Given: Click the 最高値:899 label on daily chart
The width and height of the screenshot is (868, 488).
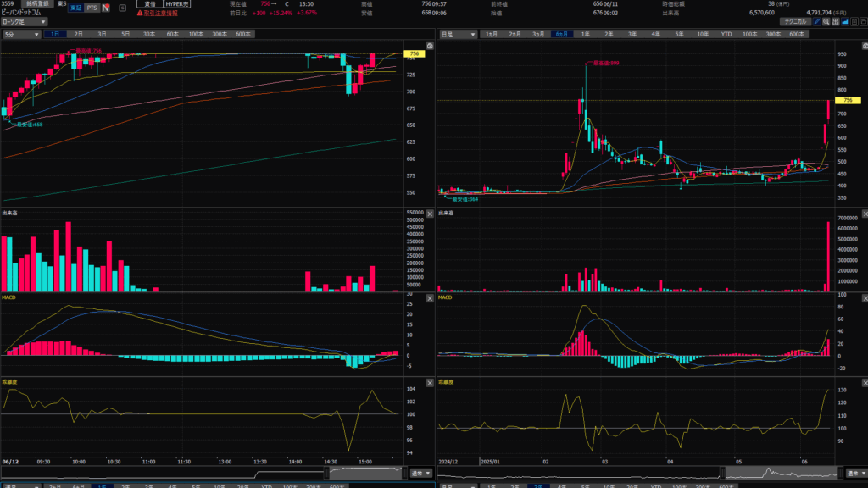Looking at the screenshot, I should coord(605,63).
